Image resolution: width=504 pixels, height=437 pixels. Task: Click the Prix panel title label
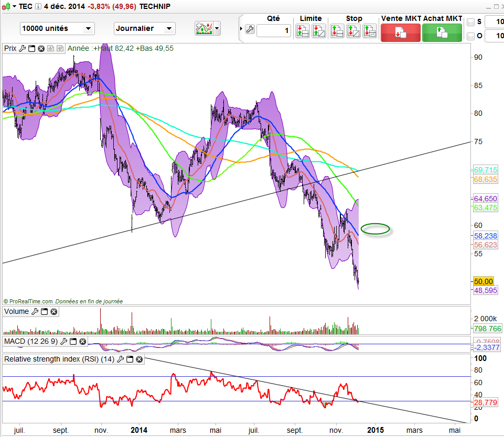tap(10, 49)
